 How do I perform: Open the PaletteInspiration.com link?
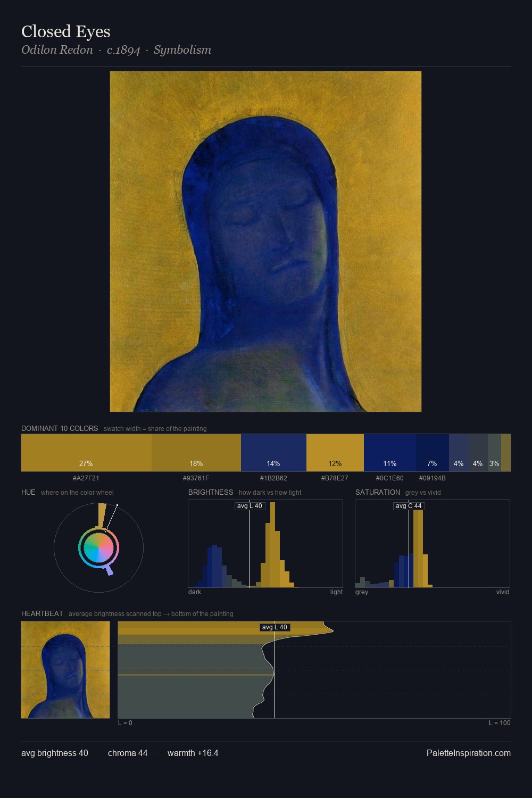(469, 753)
